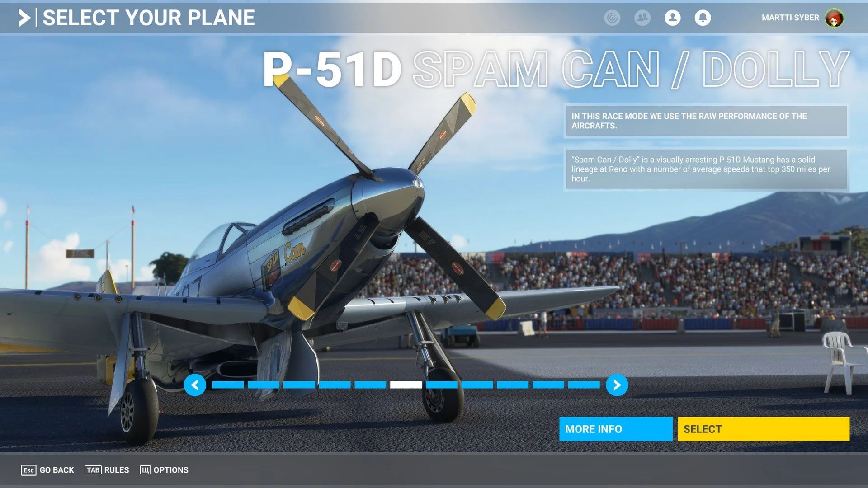Click the live events radar icon
Viewport: 868px width, 488px height.
pyautogui.click(x=612, y=18)
